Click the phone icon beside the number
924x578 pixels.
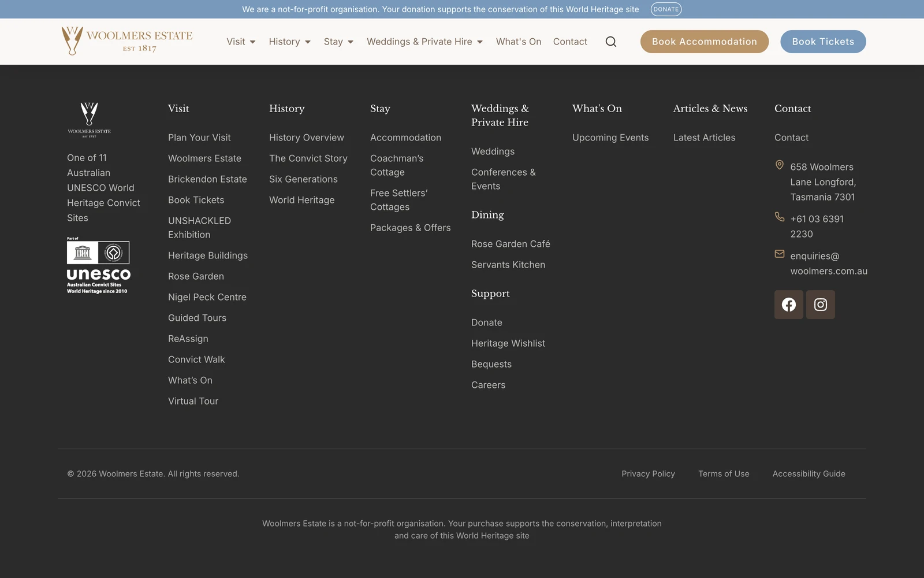coord(780,217)
